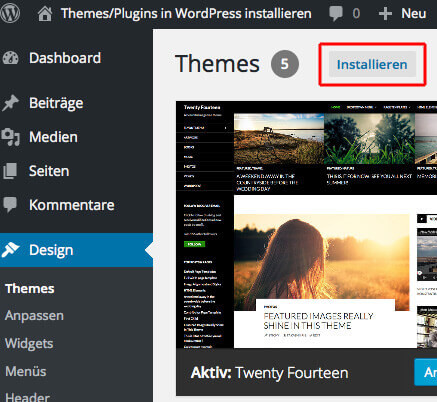Click the Themes page heading
The height and width of the screenshot is (402, 437).
click(217, 64)
